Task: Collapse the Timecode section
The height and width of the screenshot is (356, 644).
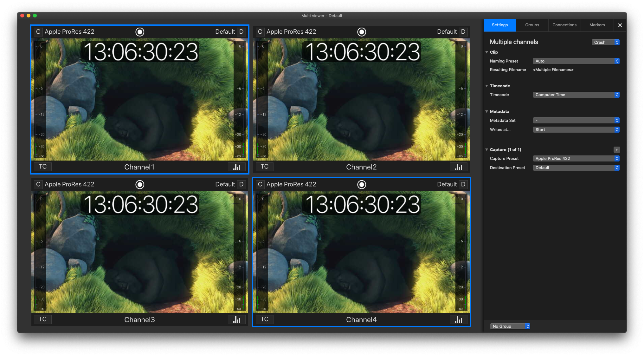Action: tap(487, 86)
